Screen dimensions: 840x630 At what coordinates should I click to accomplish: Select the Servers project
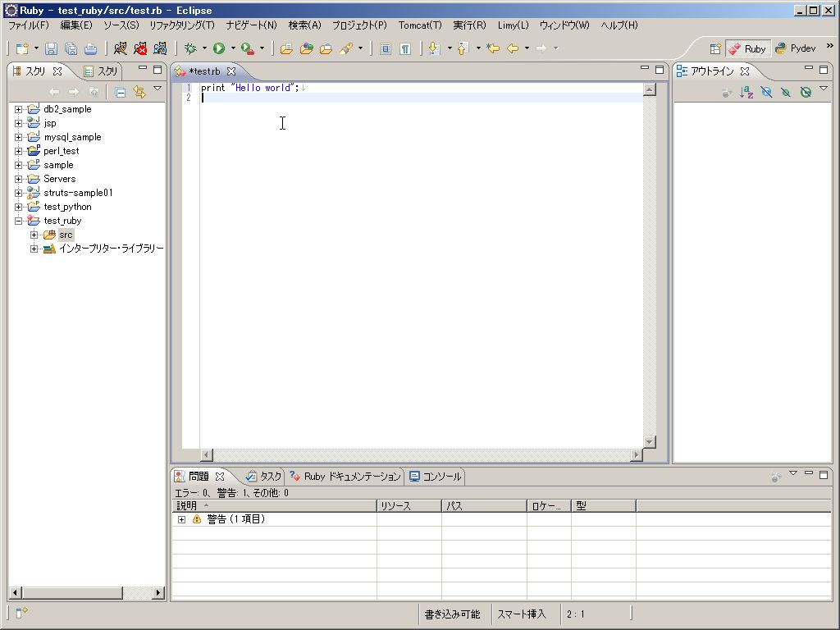click(x=59, y=179)
